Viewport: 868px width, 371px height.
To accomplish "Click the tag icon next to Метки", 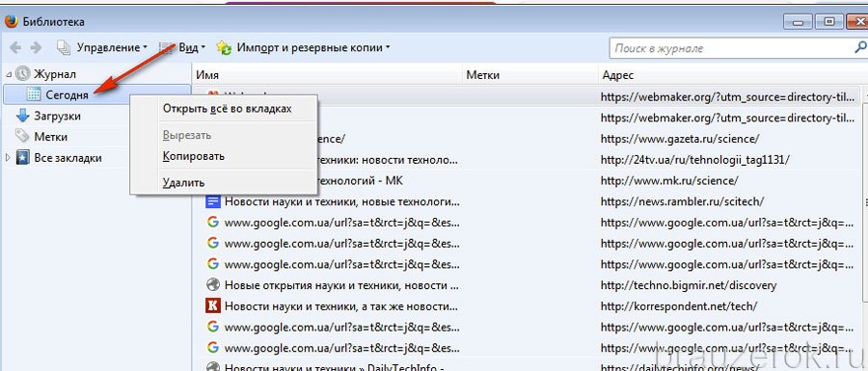I will (x=23, y=136).
